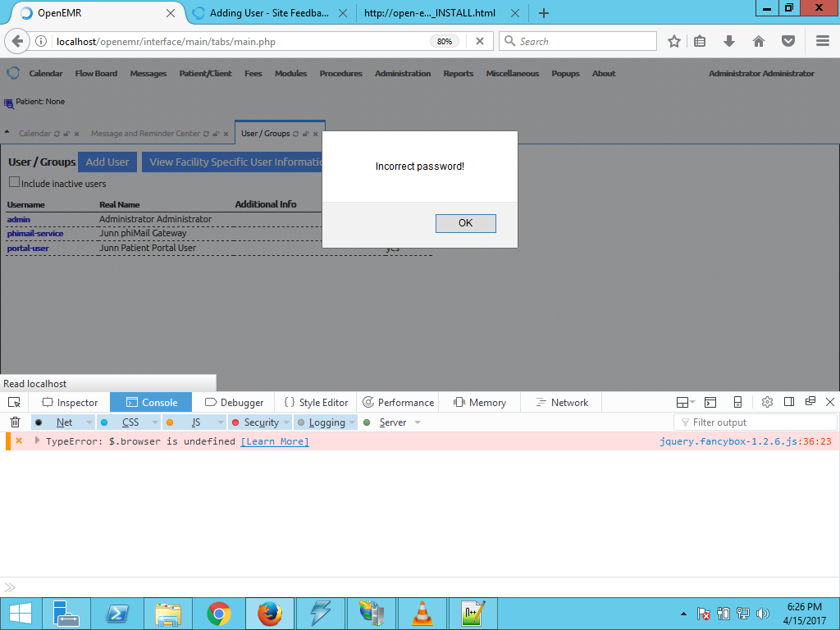Screen dimensions: 840x630
Task: Close the Calendar tab in OpenEMR
Action: click(76, 134)
